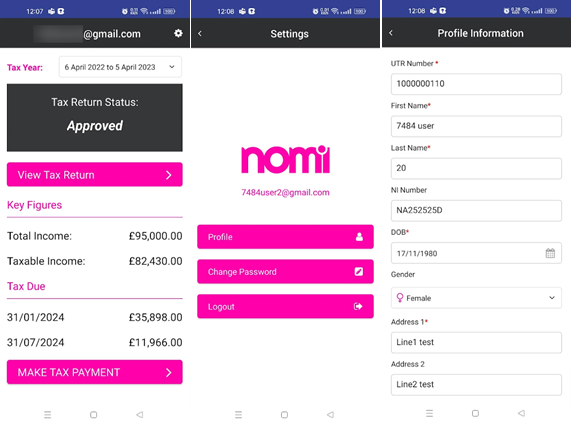Open the DOB calendar picker icon
The height and width of the screenshot is (425, 572).
(x=550, y=253)
